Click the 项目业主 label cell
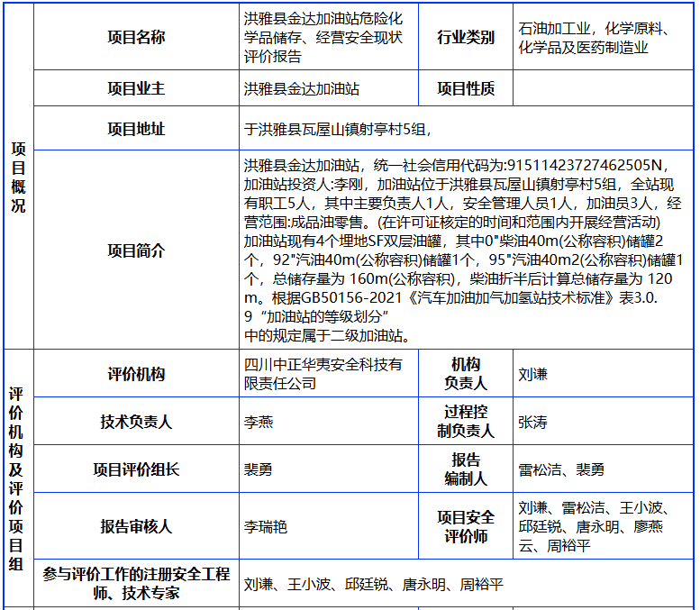Image resolution: width=700 pixels, height=610 pixels. [136, 88]
